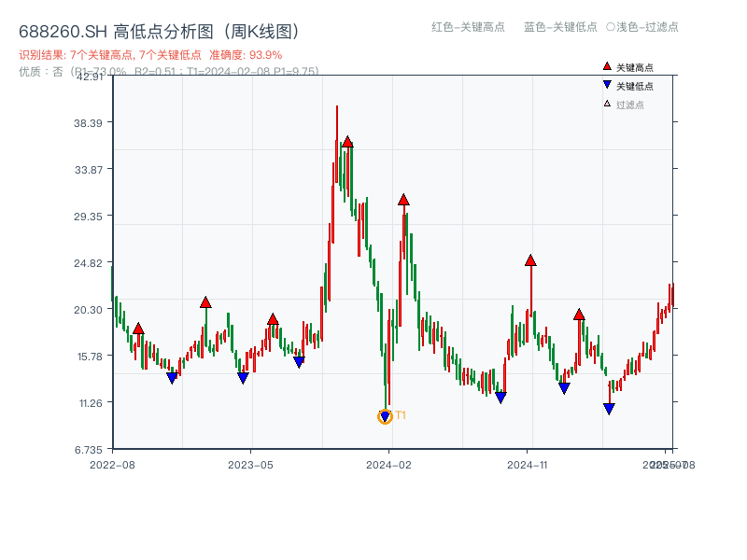Expand details of the T1 circled marker

click(x=385, y=416)
